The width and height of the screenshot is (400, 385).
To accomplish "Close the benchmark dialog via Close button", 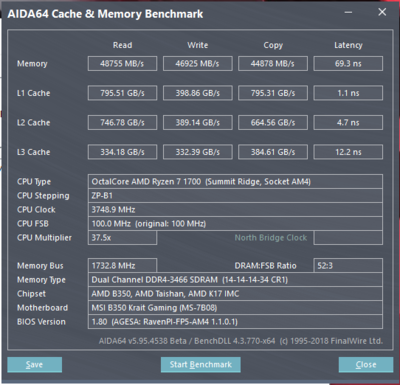I will (366, 365).
